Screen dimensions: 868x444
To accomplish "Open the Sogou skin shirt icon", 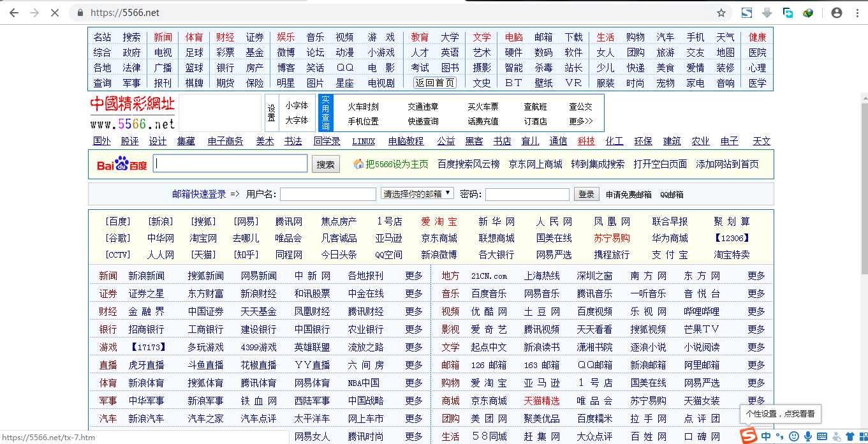I will point(849,437).
